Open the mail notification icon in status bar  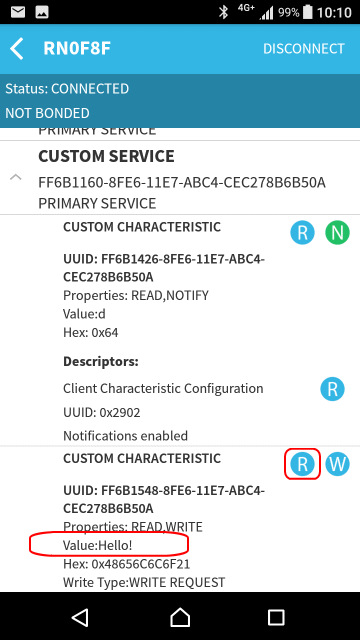(x=18, y=12)
